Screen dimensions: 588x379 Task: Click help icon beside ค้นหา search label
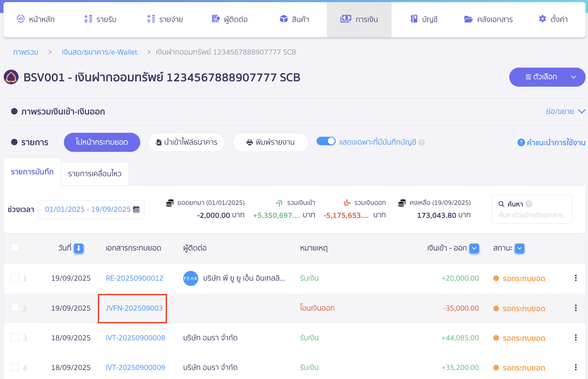click(529, 204)
